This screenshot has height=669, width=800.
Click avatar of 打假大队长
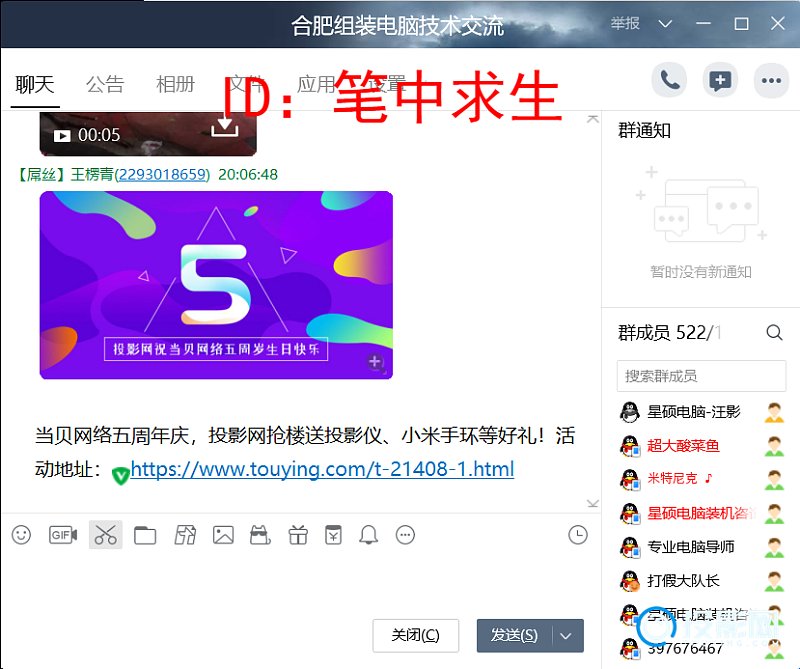click(x=630, y=581)
